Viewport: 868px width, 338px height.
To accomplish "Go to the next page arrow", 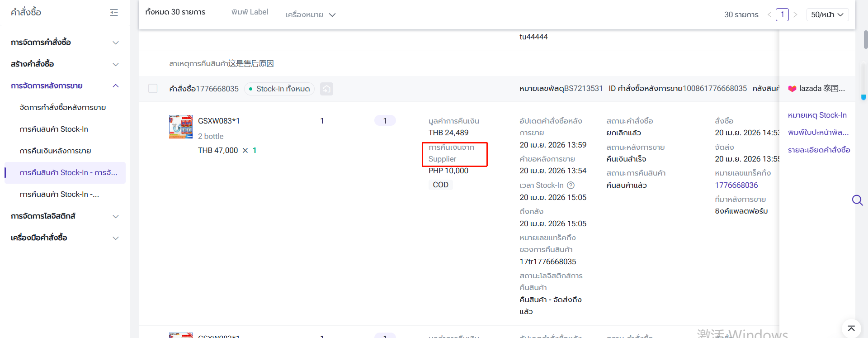I will 795,14.
